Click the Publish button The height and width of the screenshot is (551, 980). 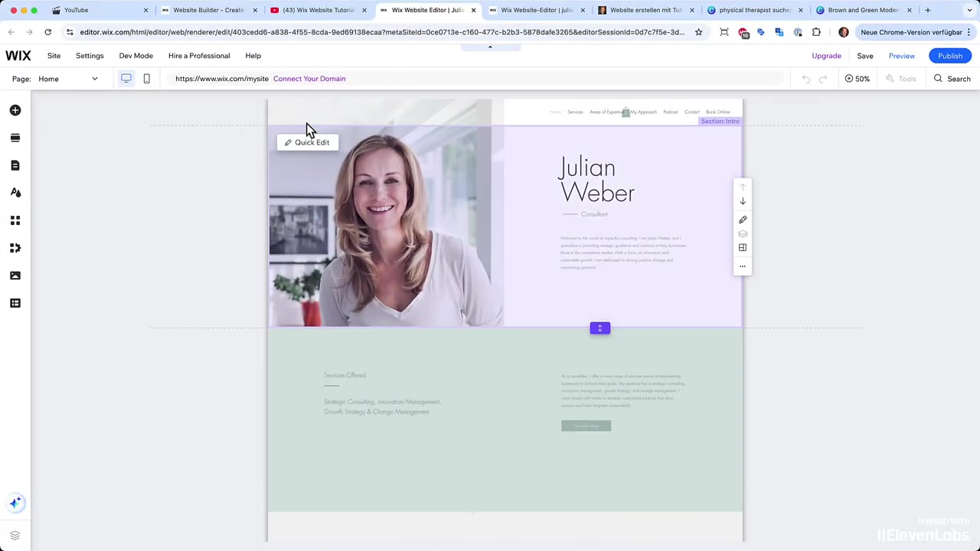(950, 56)
